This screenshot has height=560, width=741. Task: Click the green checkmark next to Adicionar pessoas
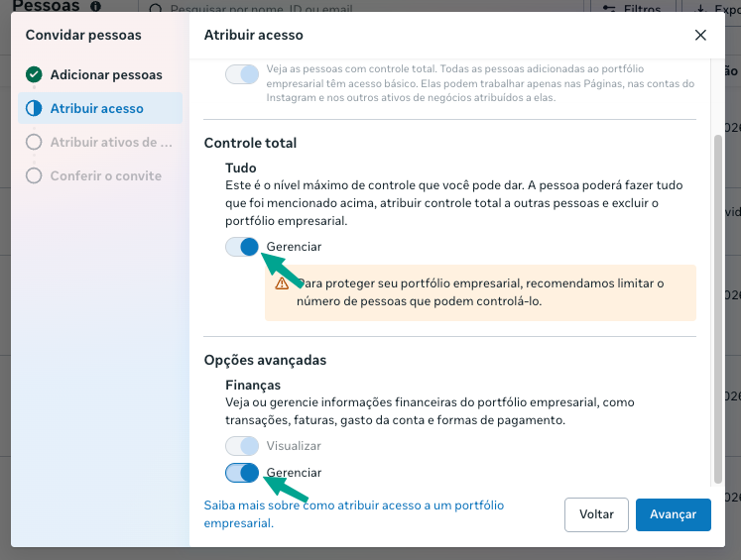point(34,74)
